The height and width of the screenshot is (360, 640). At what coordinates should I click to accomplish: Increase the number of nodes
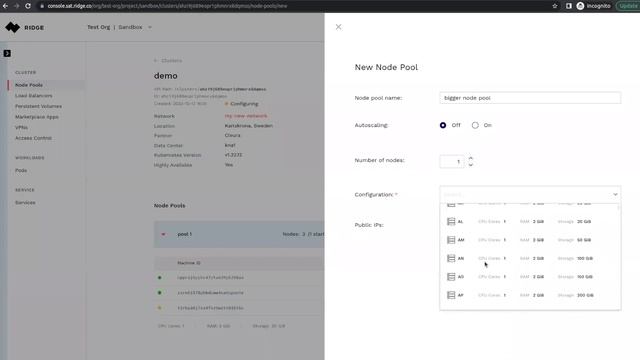pyautogui.click(x=471, y=158)
